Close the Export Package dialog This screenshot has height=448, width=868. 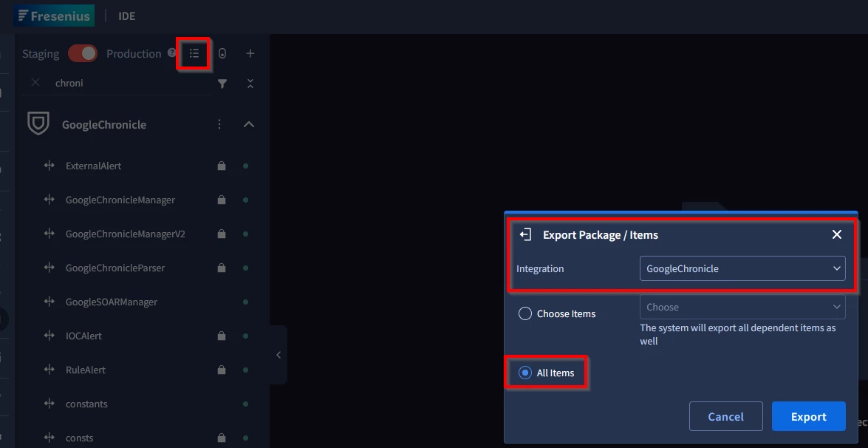pos(837,234)
